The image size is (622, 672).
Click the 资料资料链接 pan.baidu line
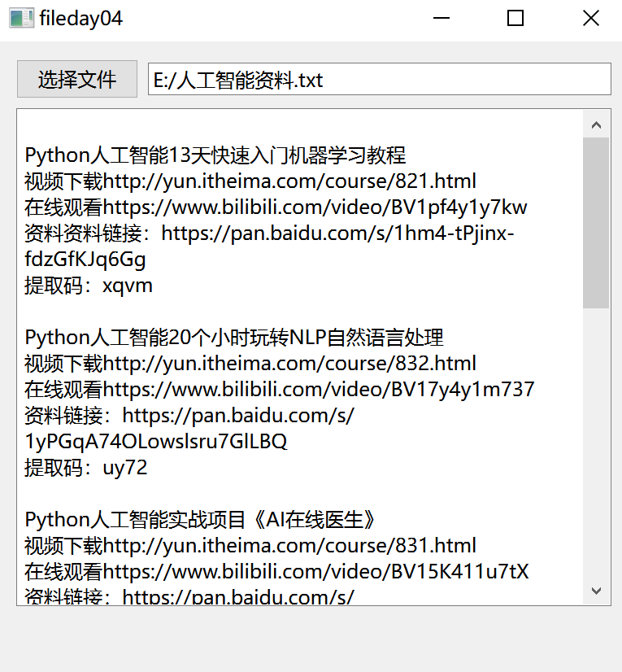pos(269,233)
